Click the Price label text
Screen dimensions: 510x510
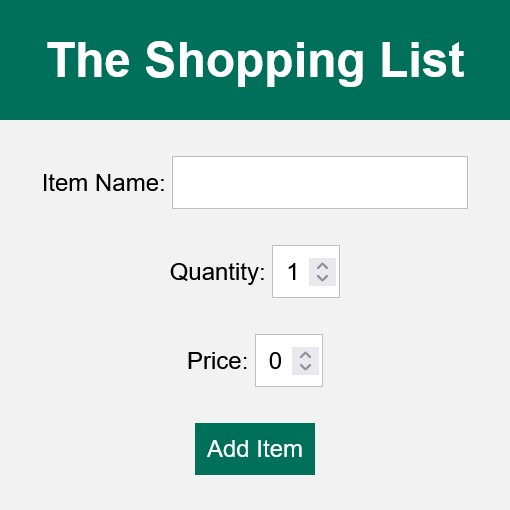[217, 361]
